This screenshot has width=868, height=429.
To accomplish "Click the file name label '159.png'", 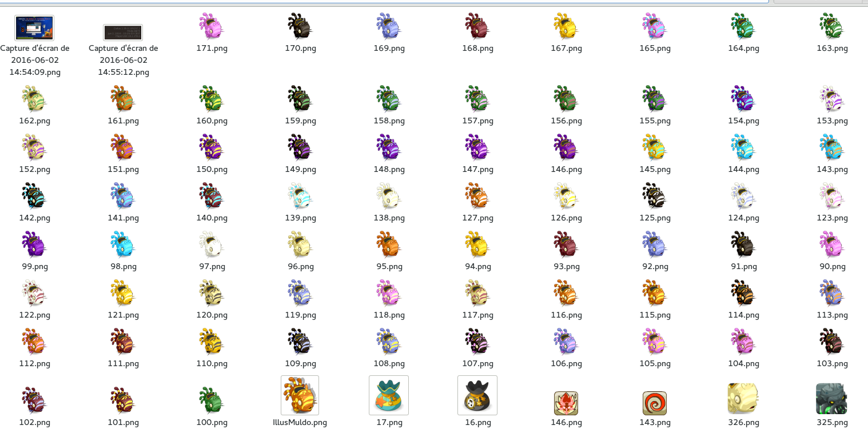I will (300, 121).
